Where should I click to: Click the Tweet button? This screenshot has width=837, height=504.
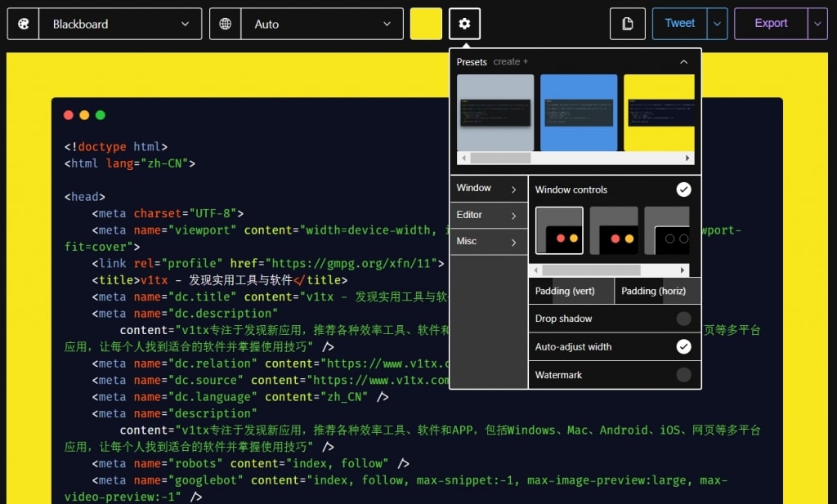point(679,24)
